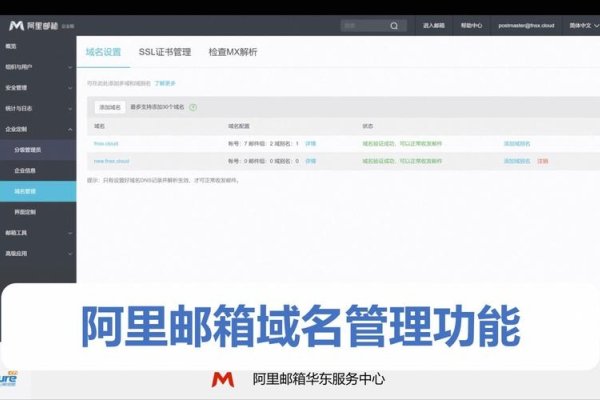Click the 状态 column header
The height and width of the screenshot is (400, 600).
point(368,126)
